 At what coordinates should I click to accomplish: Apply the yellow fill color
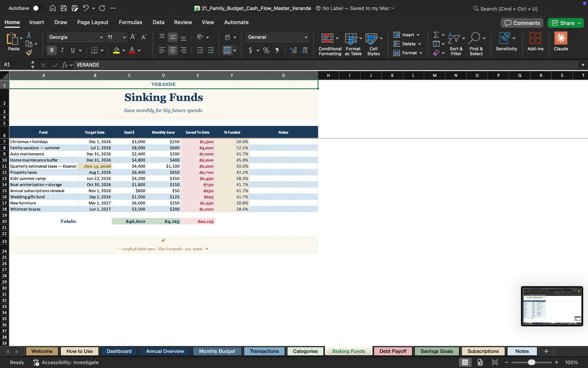pos(116,50)
